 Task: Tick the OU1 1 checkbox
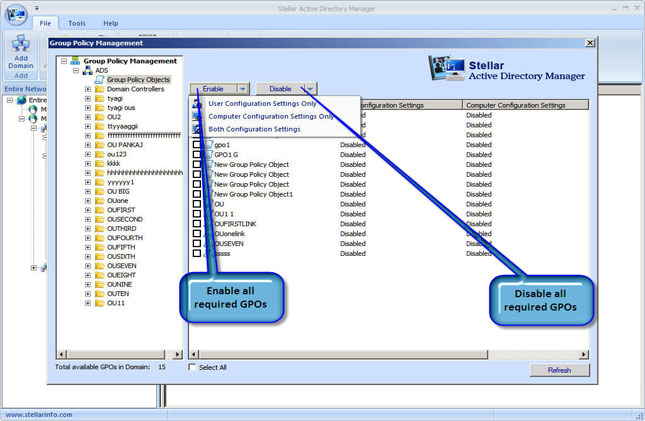197,214
